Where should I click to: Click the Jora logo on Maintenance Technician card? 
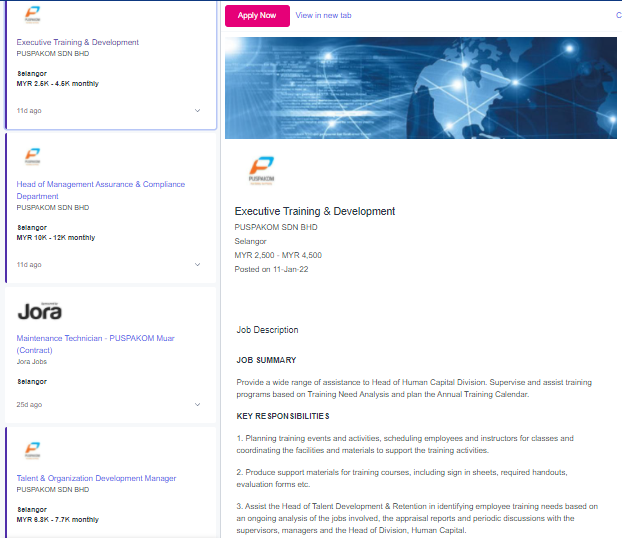coord(40,311)
